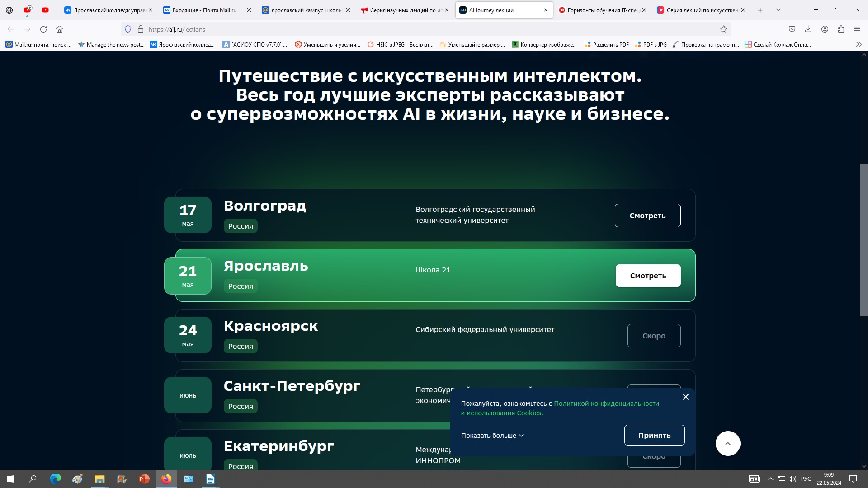The image size is (868, 488).
Task: Show more bookmarks chevron on bookmarks bar
Action: pos(859,44)
